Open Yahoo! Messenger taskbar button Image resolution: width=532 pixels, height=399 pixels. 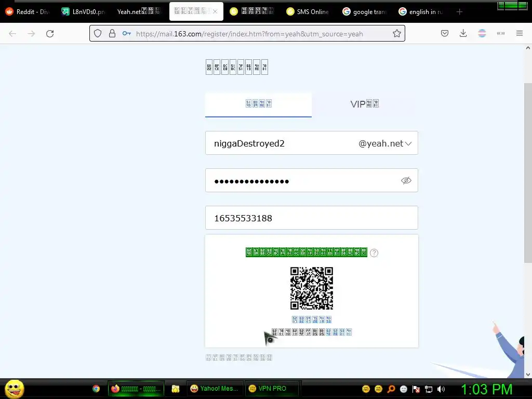tap(215, 389)
